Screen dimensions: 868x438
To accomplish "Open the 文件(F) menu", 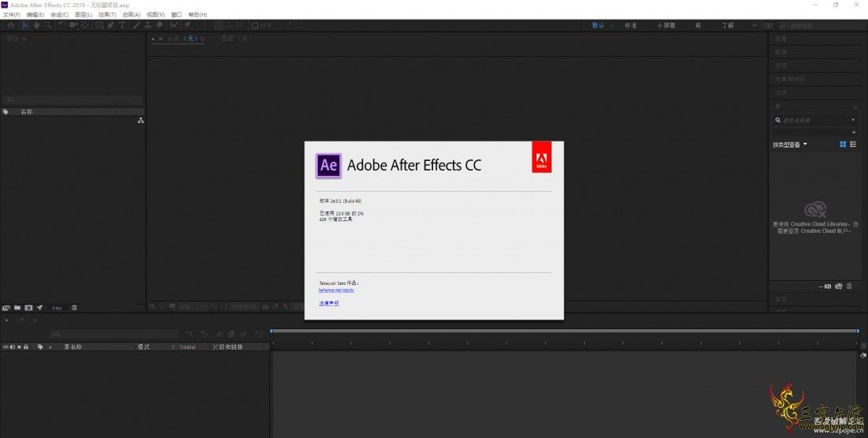I will [12, 15].
